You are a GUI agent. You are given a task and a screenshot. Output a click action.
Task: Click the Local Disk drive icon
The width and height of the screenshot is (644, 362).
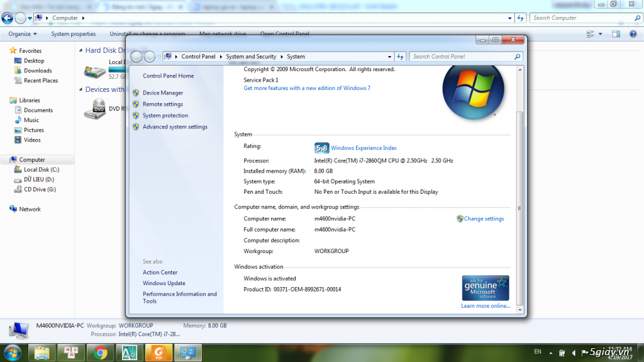(95, 72)
